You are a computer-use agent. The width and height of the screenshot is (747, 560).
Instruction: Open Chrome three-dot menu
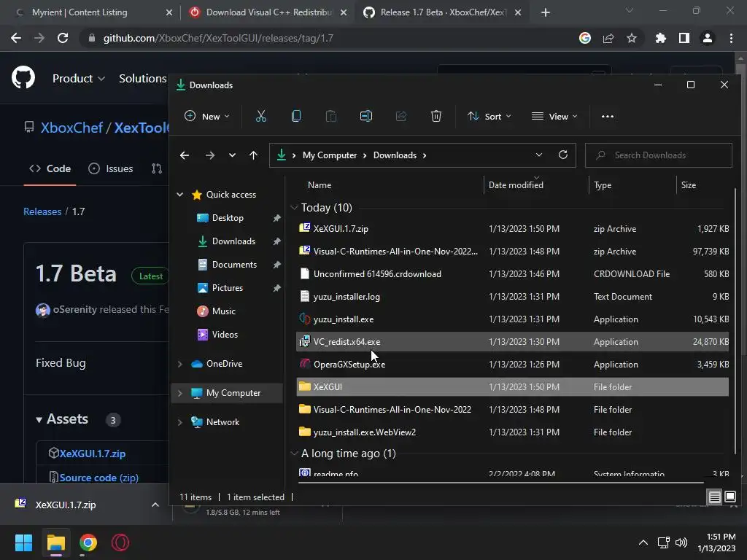tap(731, 38)
